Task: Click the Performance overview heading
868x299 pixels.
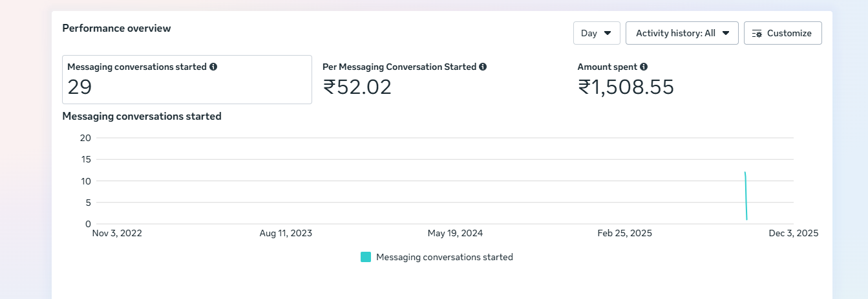Action: click(x=116, y=28)
